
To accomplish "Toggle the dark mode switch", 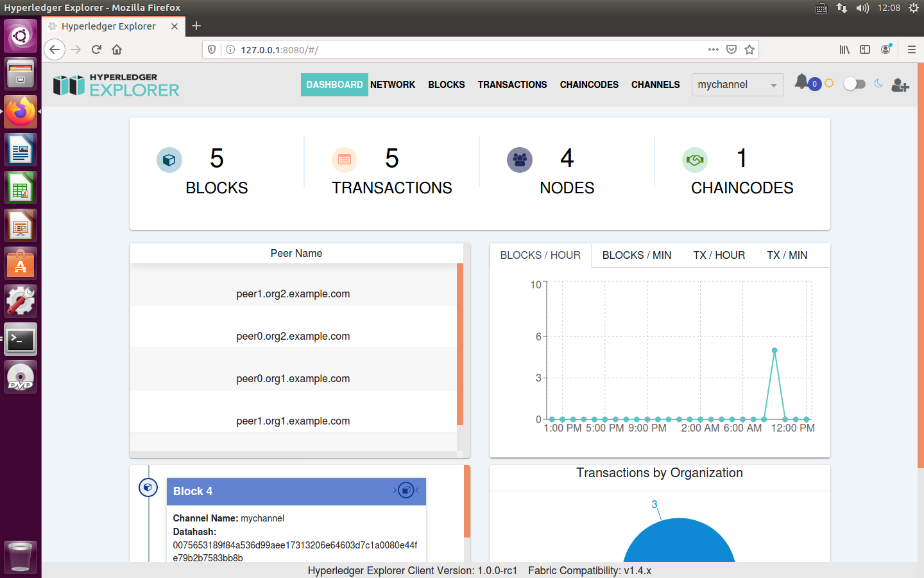I will 855,83.
